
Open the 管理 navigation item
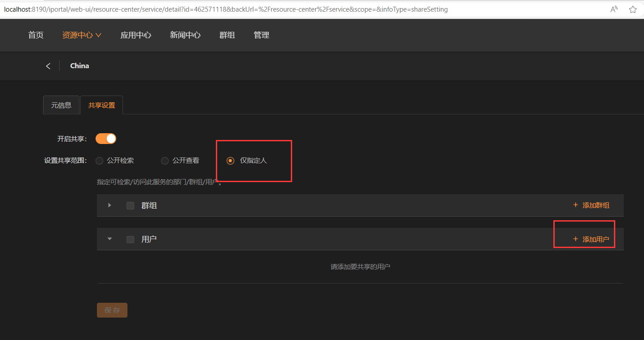(262, 35)
